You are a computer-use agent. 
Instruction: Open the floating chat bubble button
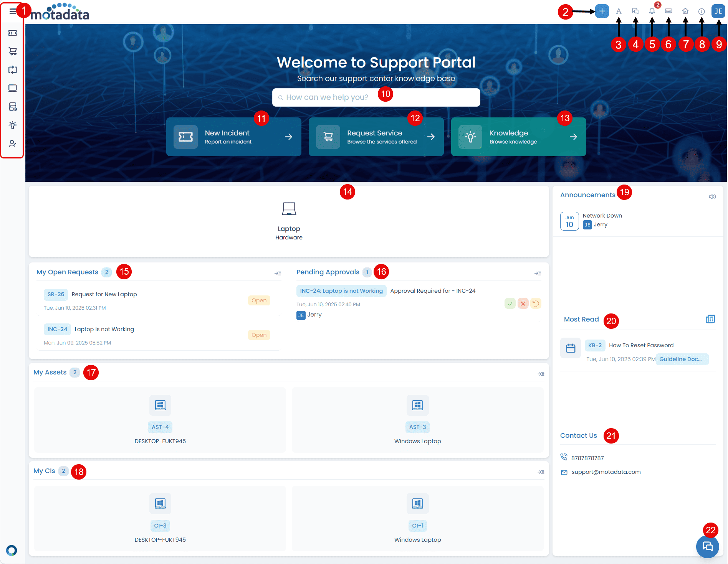707,546
